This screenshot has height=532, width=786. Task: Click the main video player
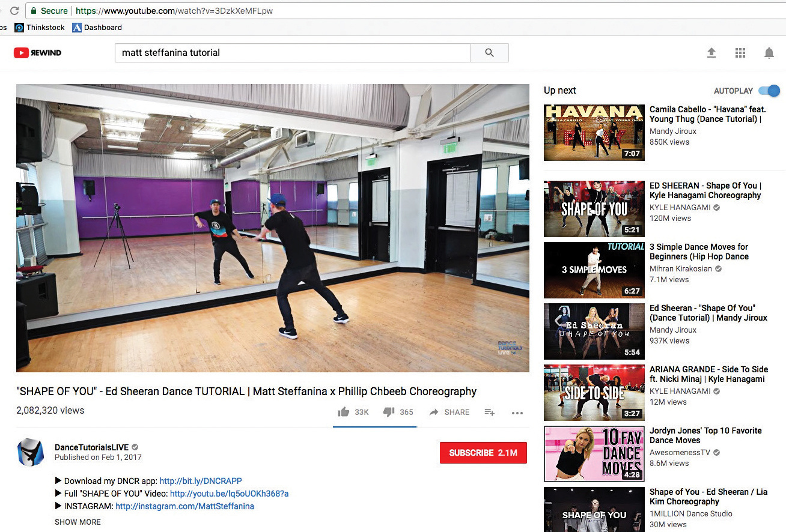273,228
